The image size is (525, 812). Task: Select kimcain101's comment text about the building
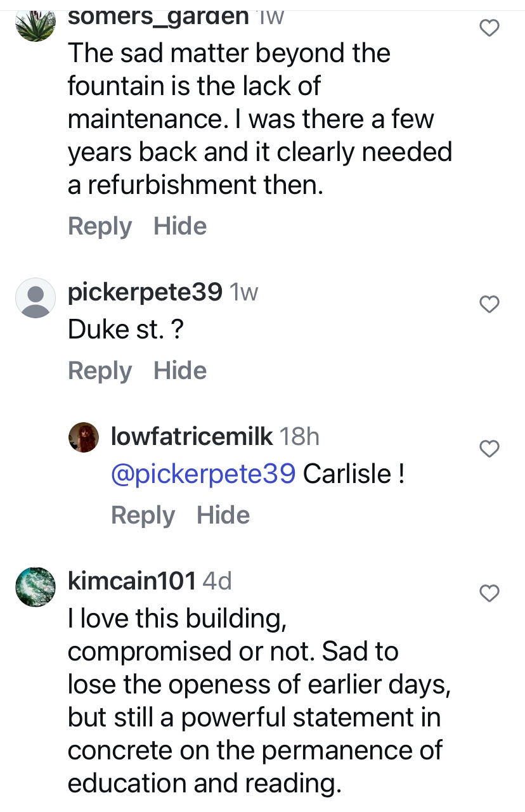click(254, 702)
